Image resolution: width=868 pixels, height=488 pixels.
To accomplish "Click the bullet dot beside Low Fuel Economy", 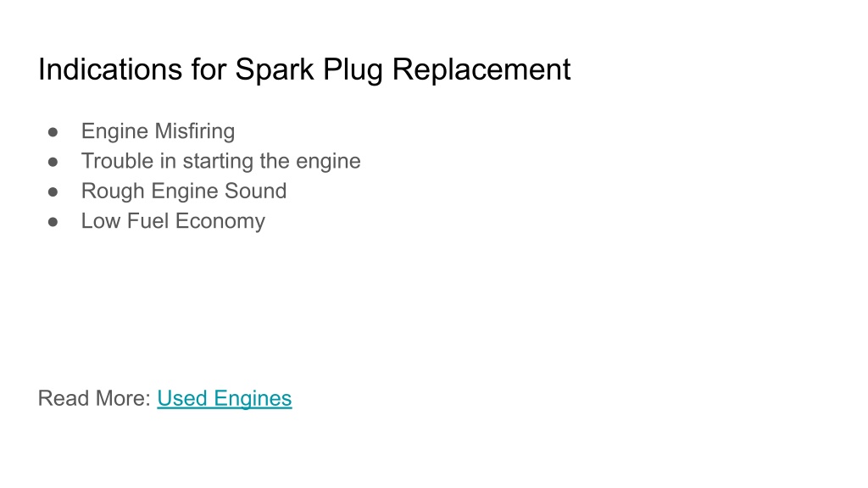I will (53, 222).
